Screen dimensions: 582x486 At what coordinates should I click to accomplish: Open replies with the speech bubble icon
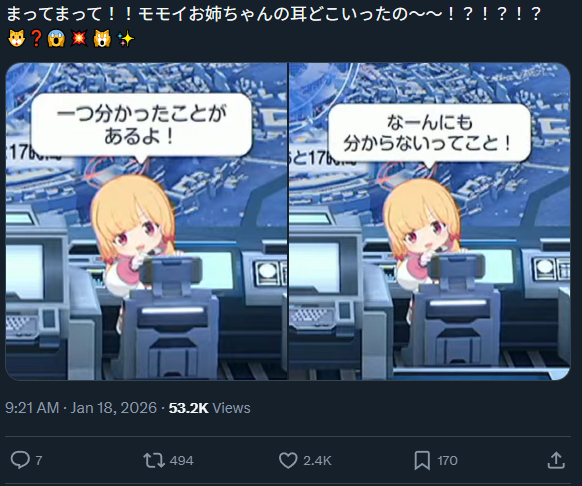20,460
